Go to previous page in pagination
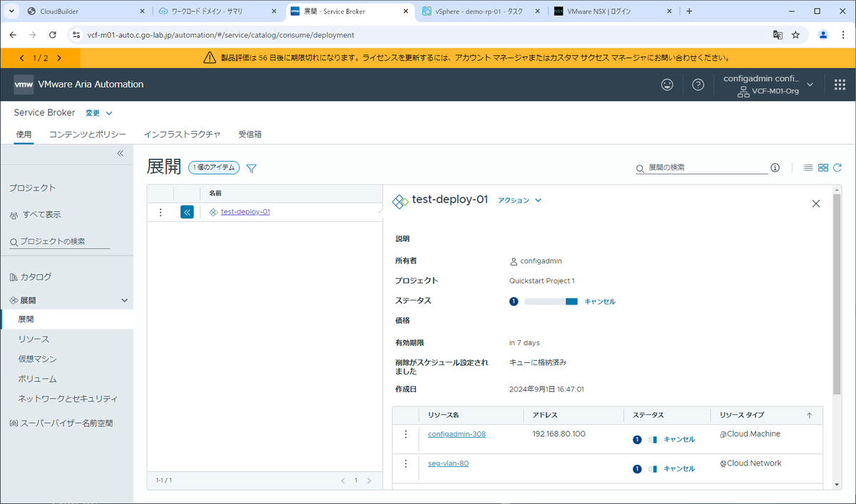 click(342, 480)
